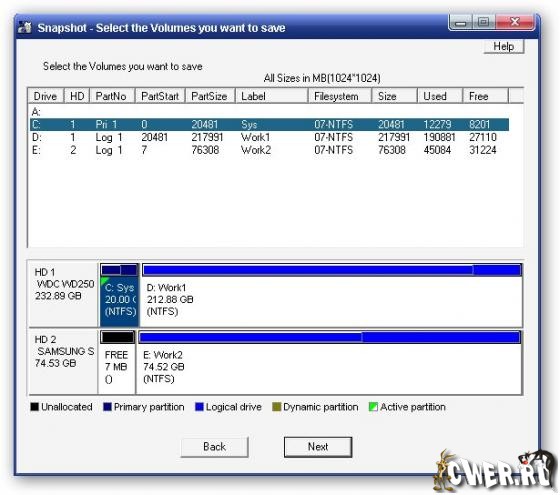
Task: Click the Active partition green legend icon
Action: tap(373, 407)
